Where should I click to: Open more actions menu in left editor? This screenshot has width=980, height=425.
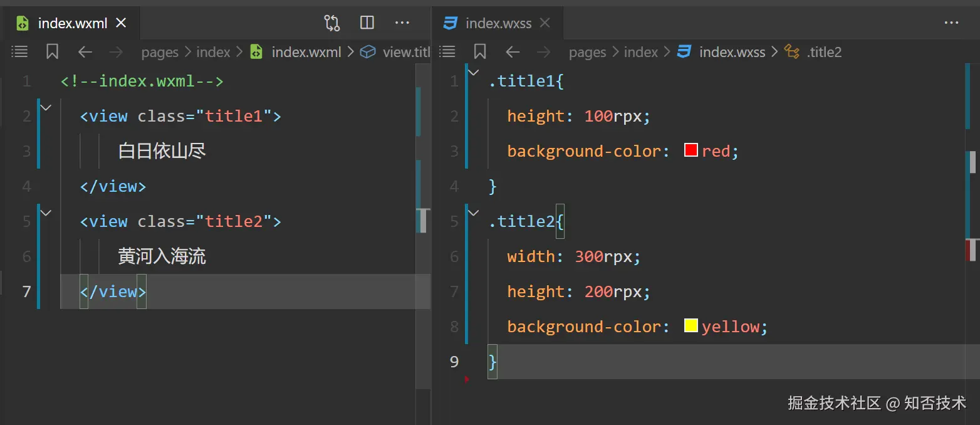402,23
